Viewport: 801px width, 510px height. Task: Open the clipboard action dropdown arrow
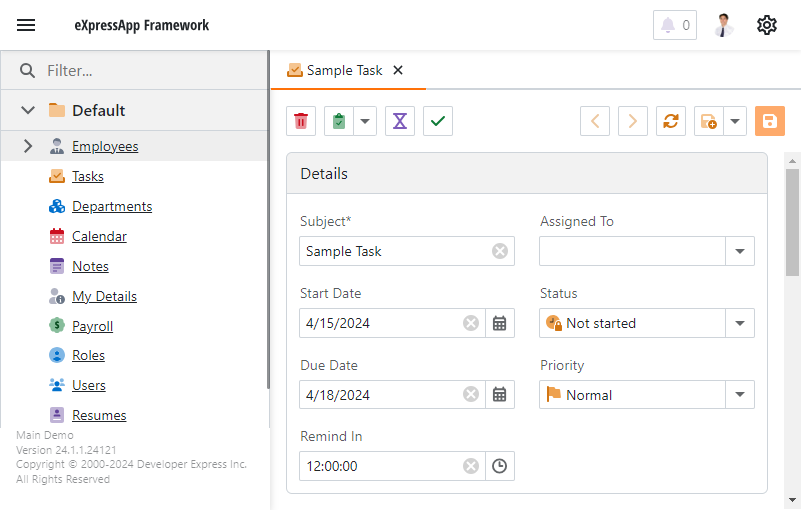tap(365, 121)
